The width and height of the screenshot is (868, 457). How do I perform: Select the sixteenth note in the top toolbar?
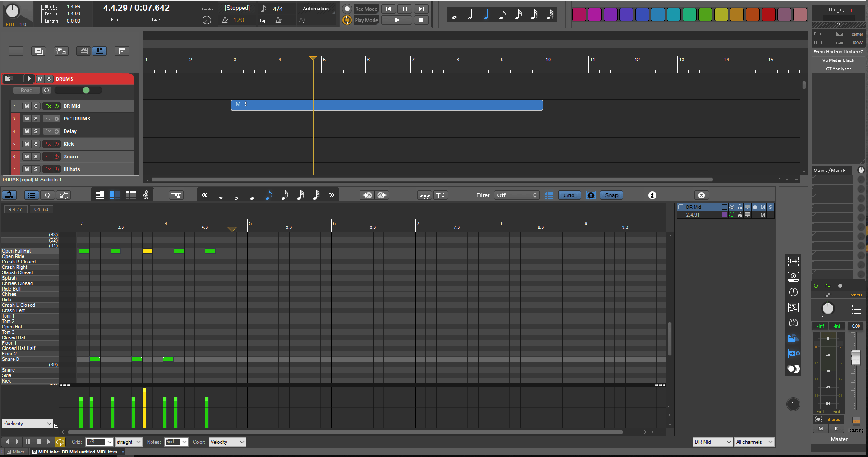[518, 15]
